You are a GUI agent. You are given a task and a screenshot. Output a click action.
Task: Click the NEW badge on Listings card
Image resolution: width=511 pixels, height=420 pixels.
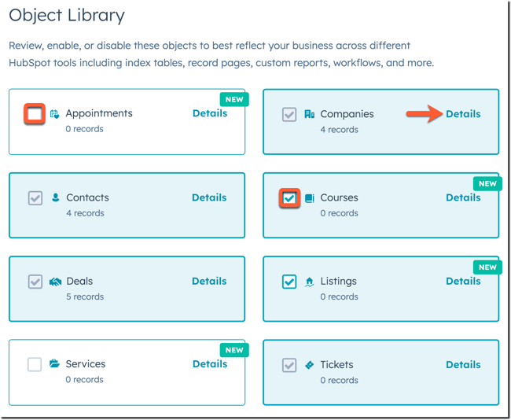coord(487,267)
